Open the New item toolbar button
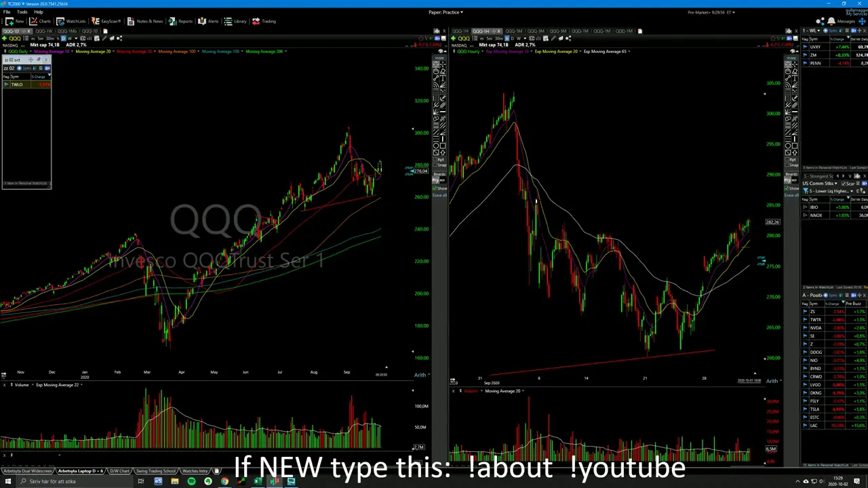The width and height of the screenshot is (868, 488). coord(14,21)
